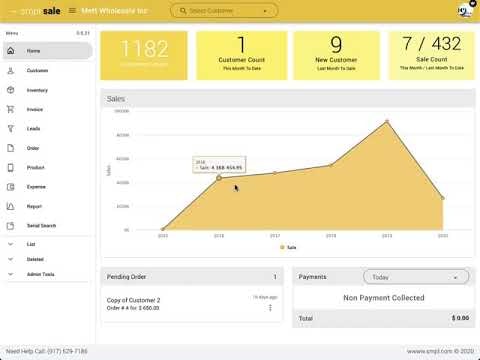This screenshot has height=360, width=480.
Task: Open the Order menu item
Action: (47, 148)
